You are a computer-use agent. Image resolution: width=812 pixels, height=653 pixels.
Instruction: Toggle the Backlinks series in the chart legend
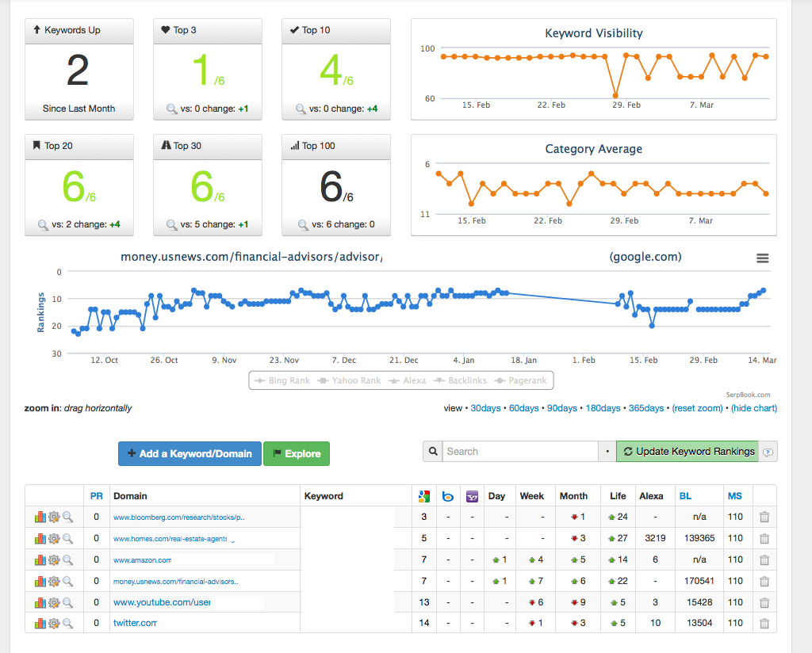point(461,380)
